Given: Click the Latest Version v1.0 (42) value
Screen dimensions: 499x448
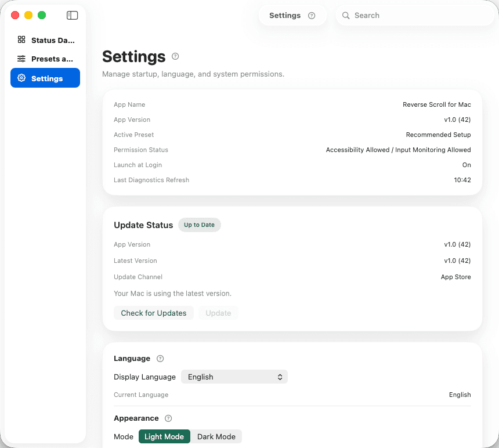Looking at the screenshot, I should (457, 261).
